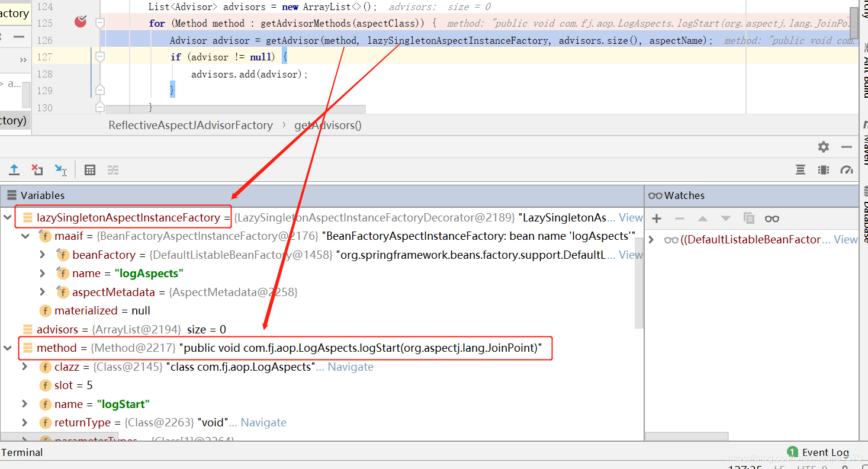Image resolution: width=868 pixels, height=469 pixels.
Task: Click the fold marker on line 125
Action: 99,23
